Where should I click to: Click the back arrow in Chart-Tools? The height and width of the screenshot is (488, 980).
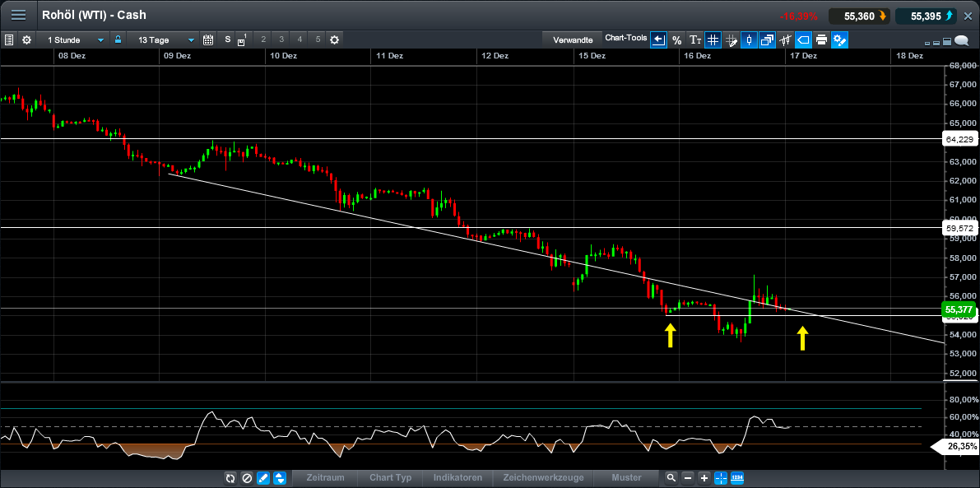click(658, 40)
